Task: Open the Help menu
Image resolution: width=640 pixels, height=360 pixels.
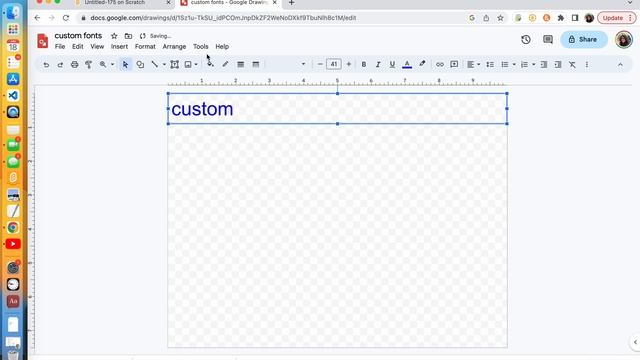Action: [222, 47]
